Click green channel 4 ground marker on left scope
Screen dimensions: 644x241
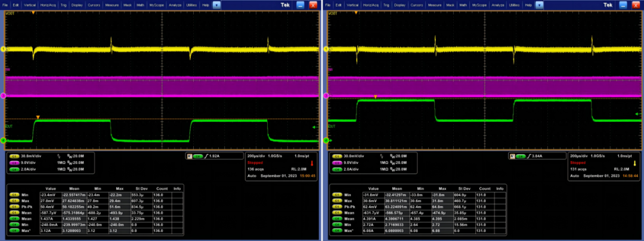click(3, 141)
